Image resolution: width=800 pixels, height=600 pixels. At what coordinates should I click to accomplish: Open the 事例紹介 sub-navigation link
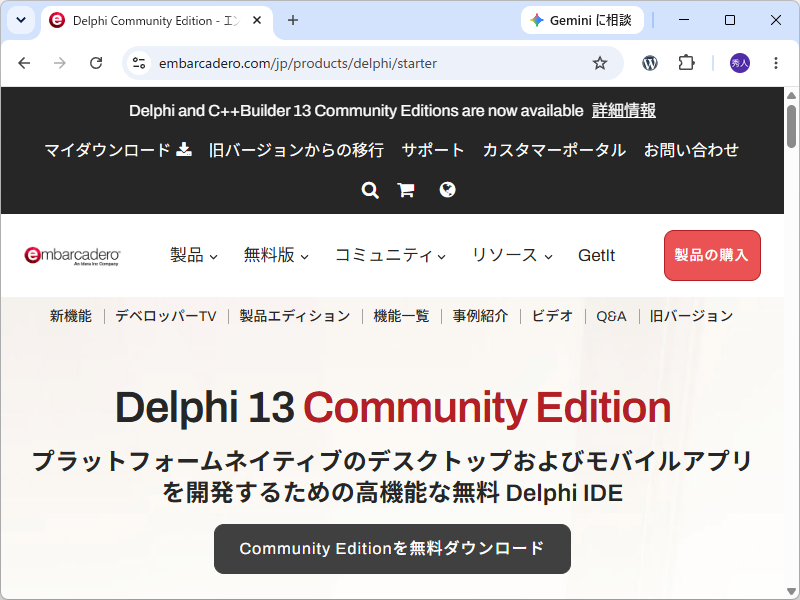click(480, 316)
